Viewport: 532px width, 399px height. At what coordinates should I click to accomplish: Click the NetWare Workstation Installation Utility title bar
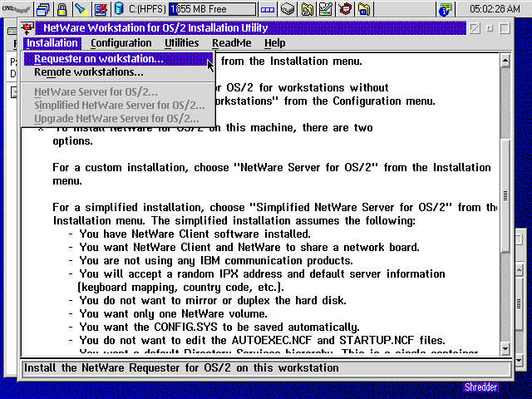pyautogui.click(x=250, y=28)
